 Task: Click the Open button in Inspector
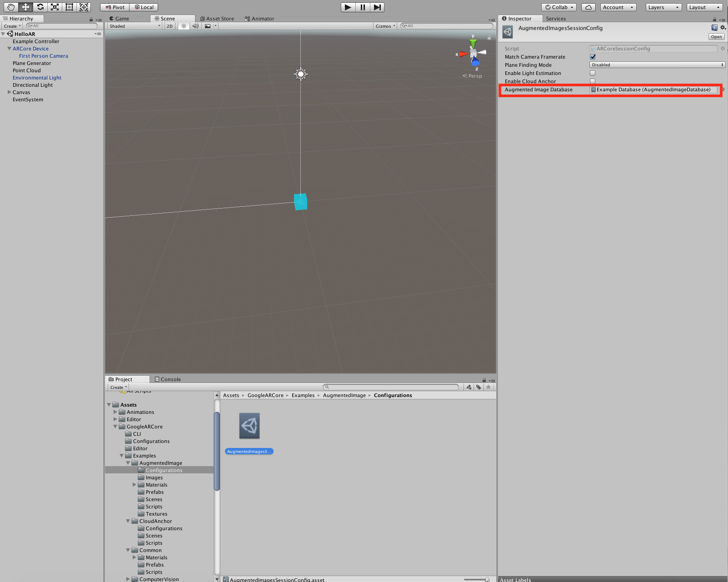[716, 37]
